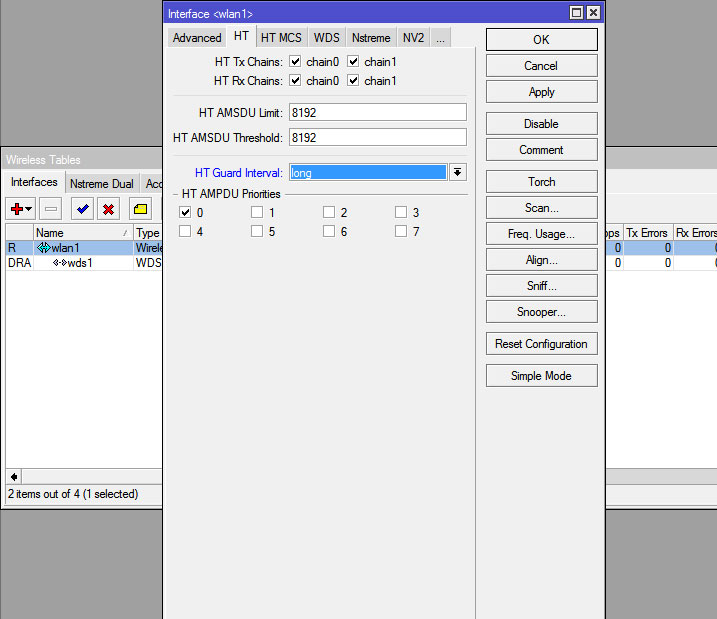The height and width of the screenshot is (619, 717).
Task: Sort the list by Name column header
Action: coord(80,233)
